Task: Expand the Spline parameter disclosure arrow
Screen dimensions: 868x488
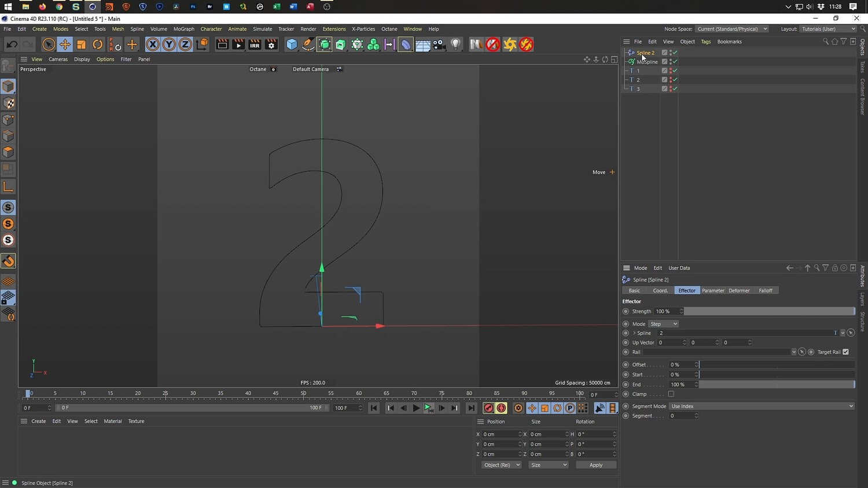Action: pos(634,333)
